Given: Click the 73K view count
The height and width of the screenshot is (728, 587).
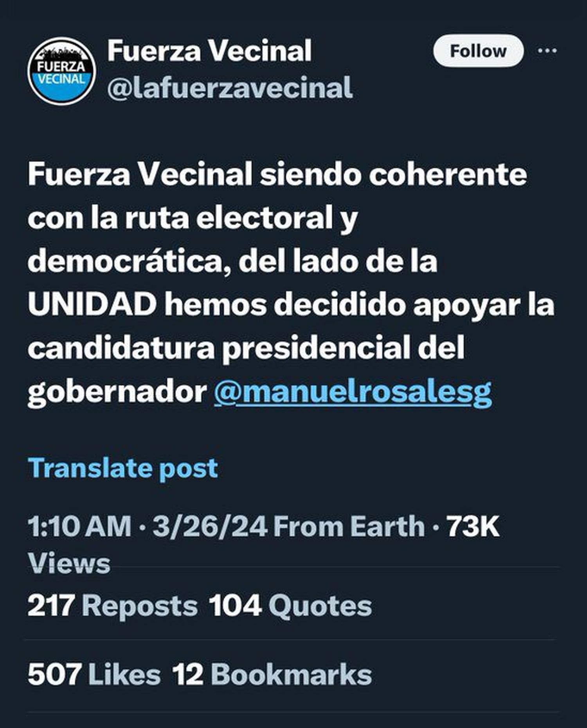Looking at the screenshot, I should (x=473, y=526).
